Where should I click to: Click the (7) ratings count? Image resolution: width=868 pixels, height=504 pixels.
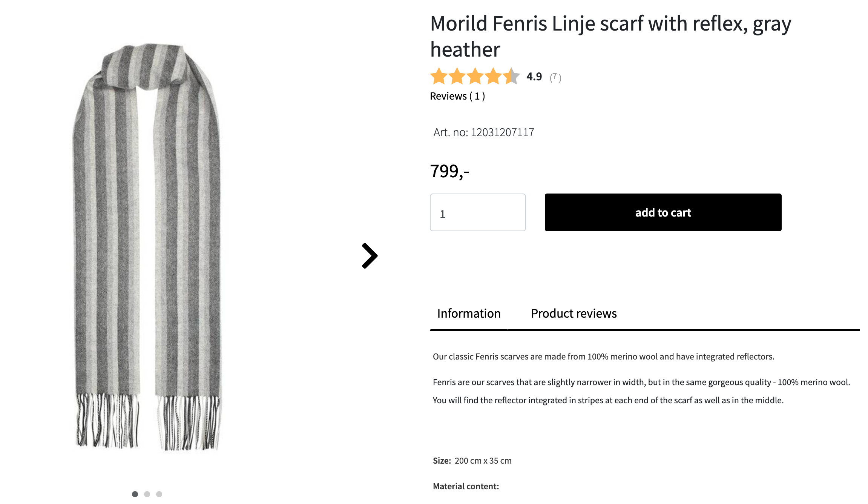(555, 77)
